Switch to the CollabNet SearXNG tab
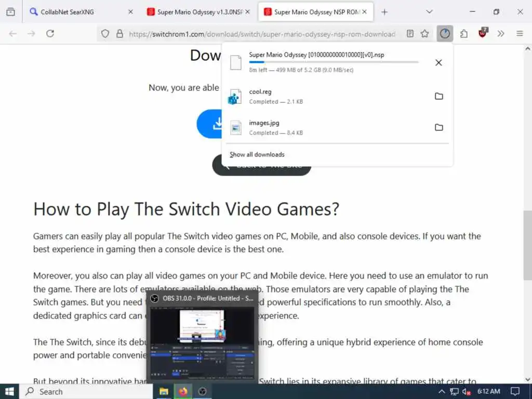This screenshot has height=399, width=532. click(81, 12)
